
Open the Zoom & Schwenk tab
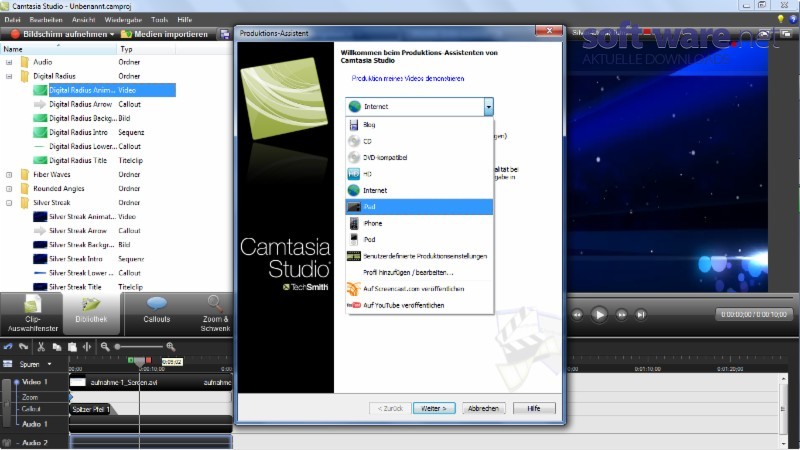click(215, 313)
